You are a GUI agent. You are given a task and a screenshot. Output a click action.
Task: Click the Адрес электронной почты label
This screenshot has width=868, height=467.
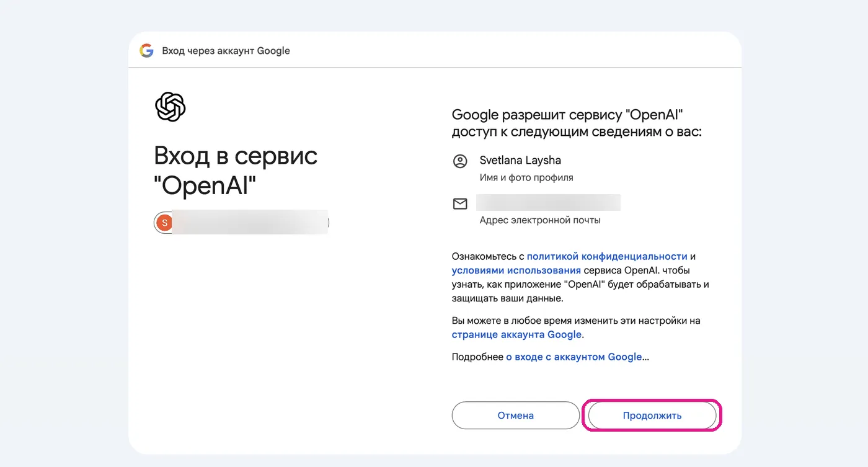(540, 220)
